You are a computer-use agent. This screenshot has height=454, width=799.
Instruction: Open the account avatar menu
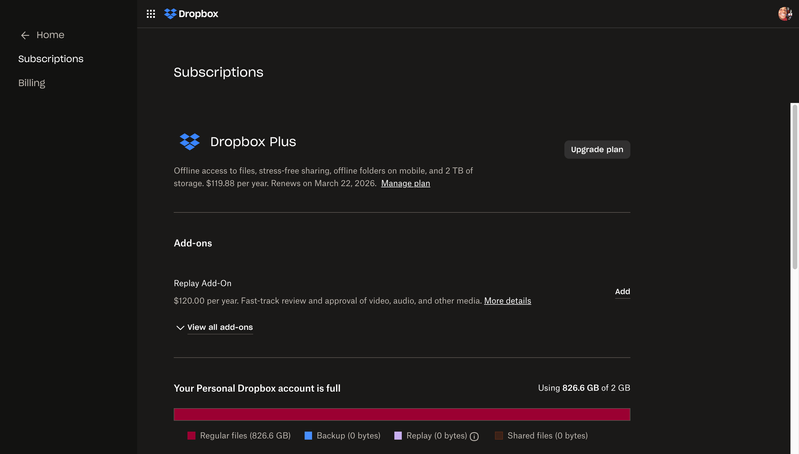click(784, 14)
